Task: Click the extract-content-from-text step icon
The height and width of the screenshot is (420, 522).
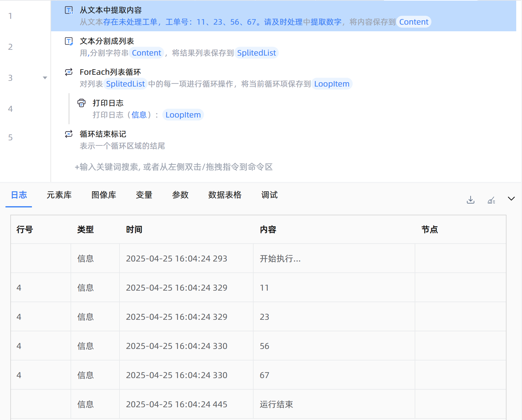Action: click(x=69, y=10)
